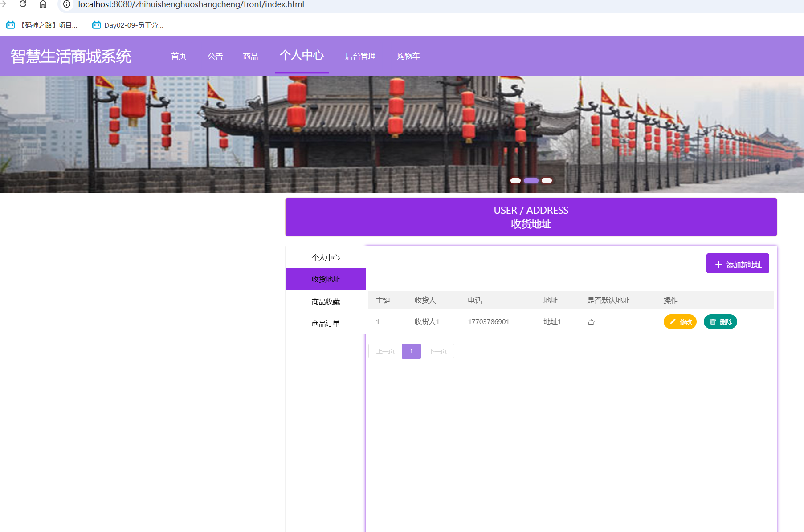Open the 购物车 navigation item
The height and width of the screenshot is (532, 804).
(x=408, y=56)
